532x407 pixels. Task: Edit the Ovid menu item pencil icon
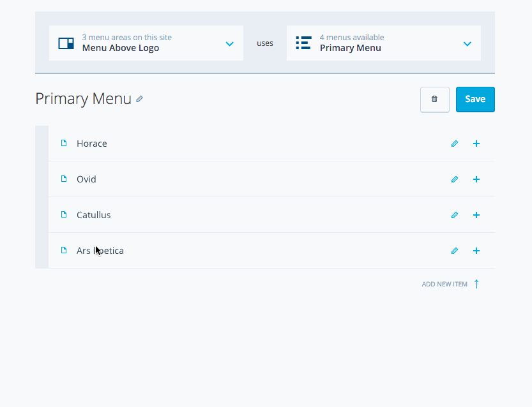[x=455, y=179]
